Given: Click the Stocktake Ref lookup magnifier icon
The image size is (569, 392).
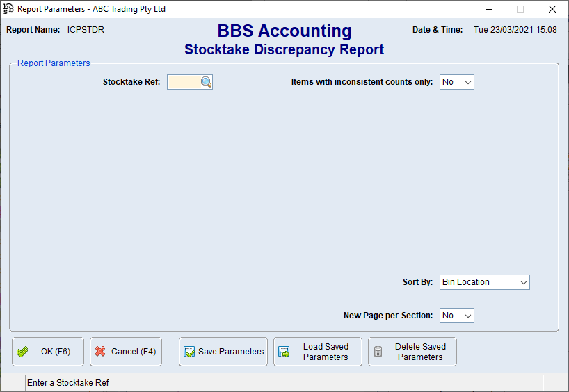Looking at the screenshot, I should [206, 82].
